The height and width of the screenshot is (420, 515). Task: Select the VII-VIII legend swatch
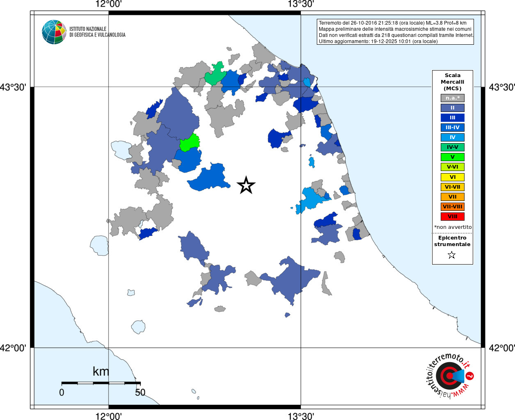click(x=453, y=207)
